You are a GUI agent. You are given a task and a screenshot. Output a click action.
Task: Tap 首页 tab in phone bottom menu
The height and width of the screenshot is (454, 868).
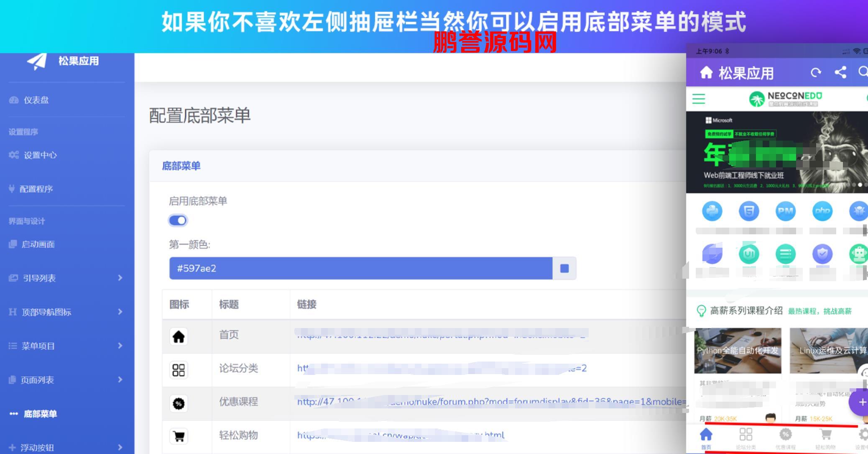click(x=706, y=439)
